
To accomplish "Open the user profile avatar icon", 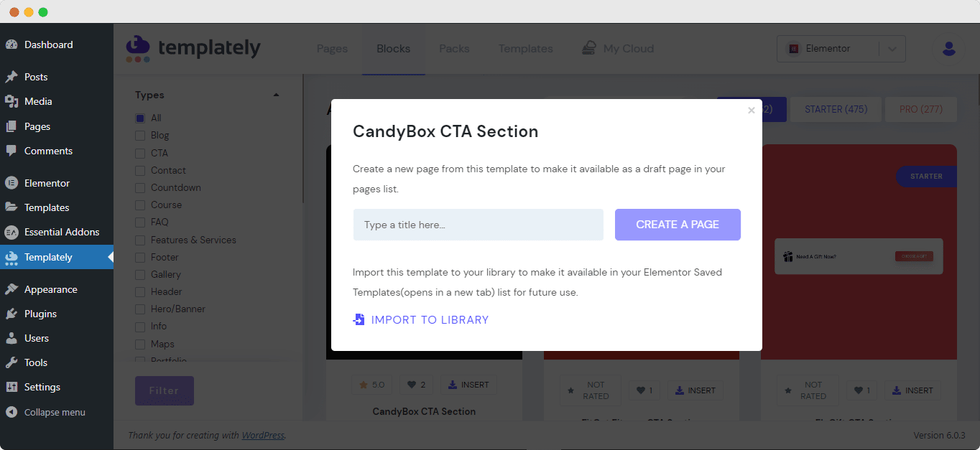I will click(948, 49).
